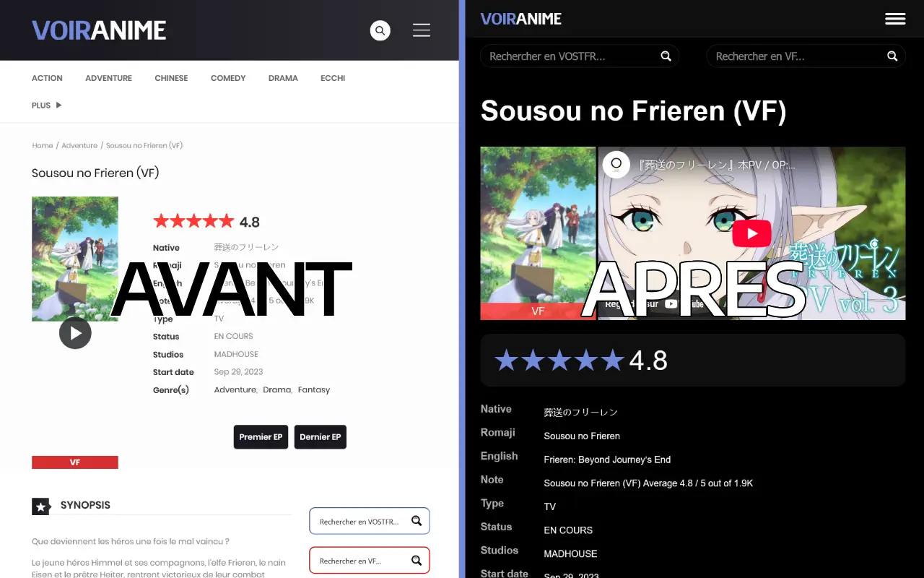Click the anime poster in the left panel

pos(75,259)
